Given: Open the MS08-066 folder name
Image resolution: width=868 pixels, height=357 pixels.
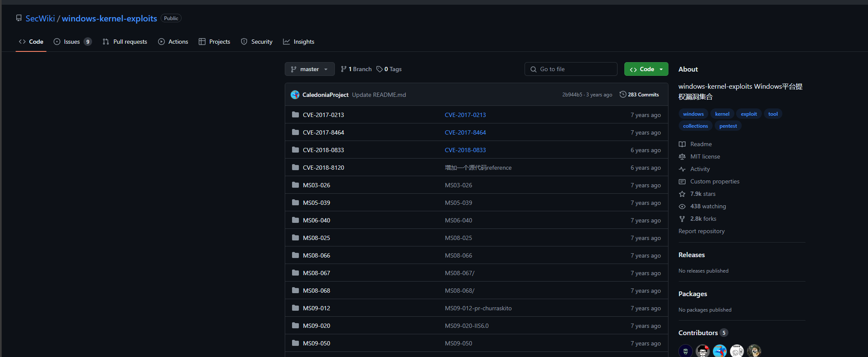Looking at the screenshot, I should click(316, 255).
